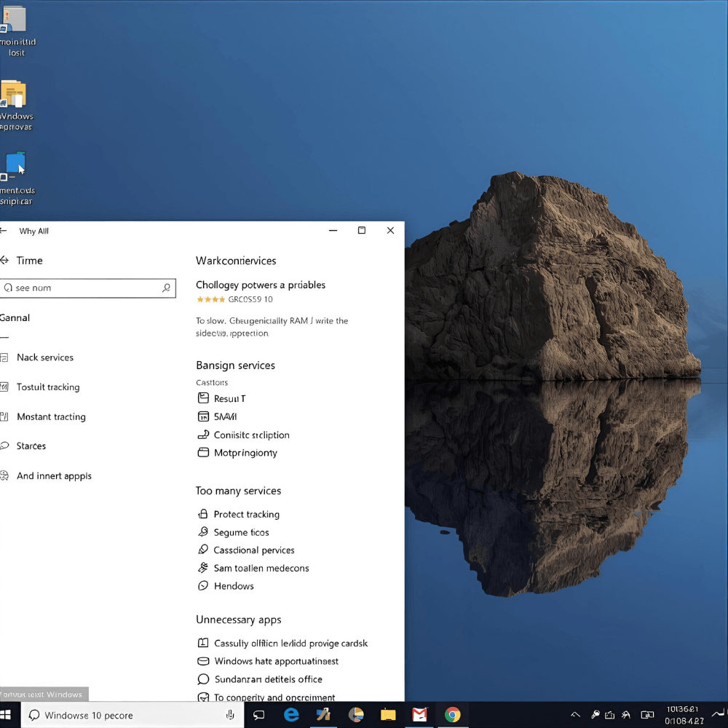Screen dimensions: 728x728
Task: Launch Google Chrome from the taskbar
Action: [453, 715]
